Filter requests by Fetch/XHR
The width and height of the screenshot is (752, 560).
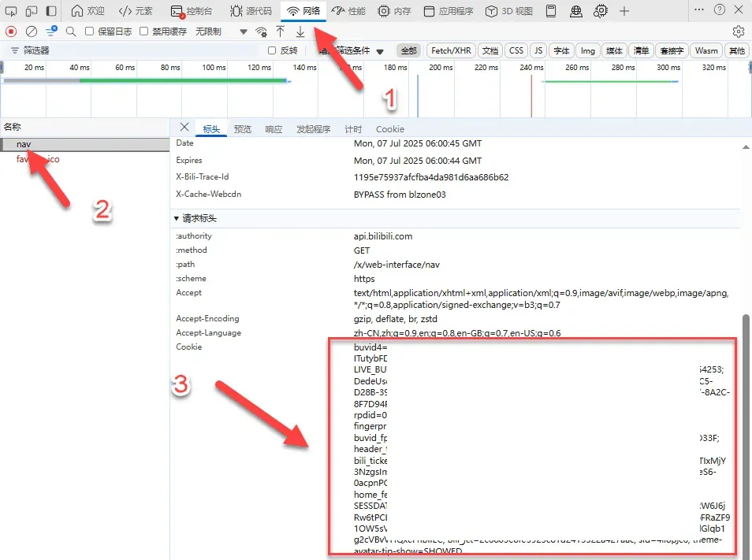pos(451,50)
